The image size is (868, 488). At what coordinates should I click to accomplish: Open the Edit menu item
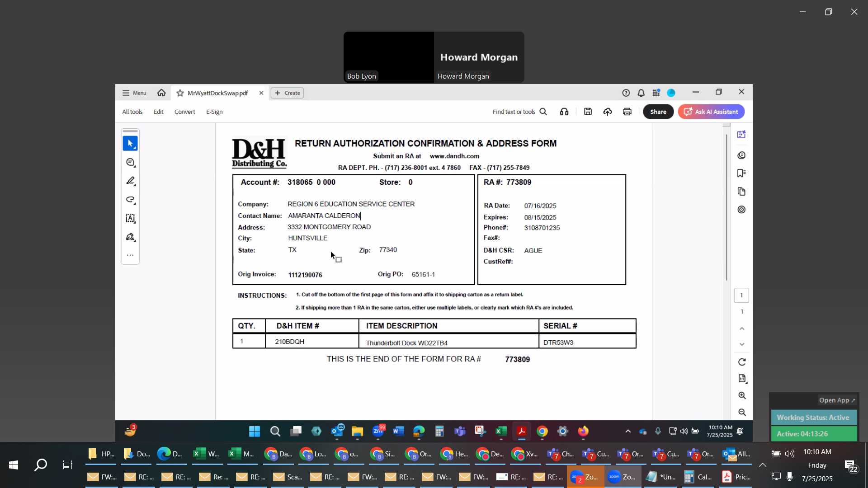[x=158, y=112]
